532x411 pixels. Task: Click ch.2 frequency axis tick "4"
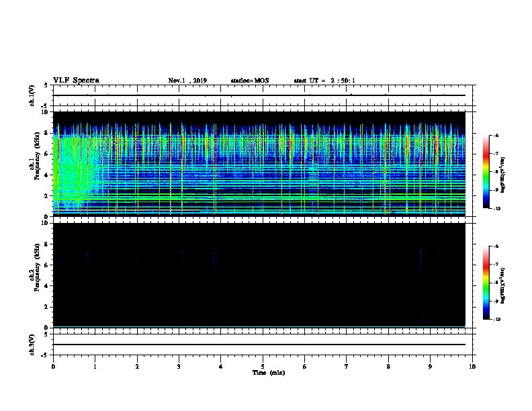pyautogui.click(x=47, y=286)
